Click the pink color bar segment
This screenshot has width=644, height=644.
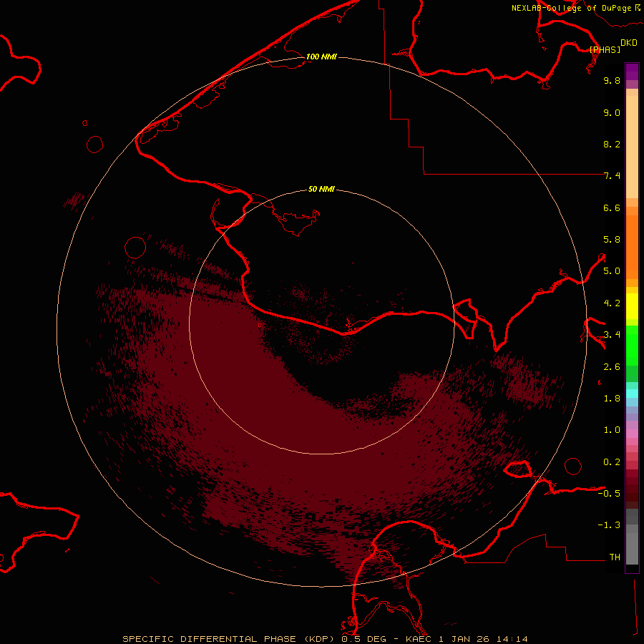pyautogui.click(x=632, y=434)
